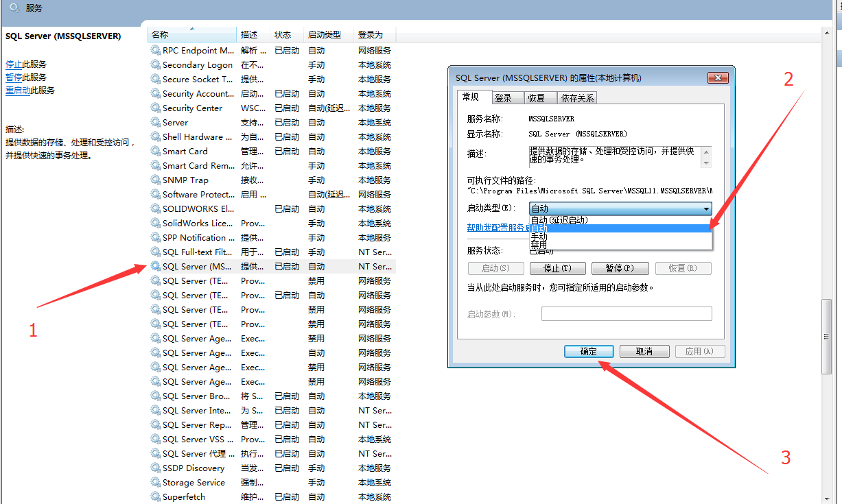Sort by the 启动类型 column header
Image resolution: width=842 pixels, height=504 pixels.
pyautogui.click(x=329, y=34)
